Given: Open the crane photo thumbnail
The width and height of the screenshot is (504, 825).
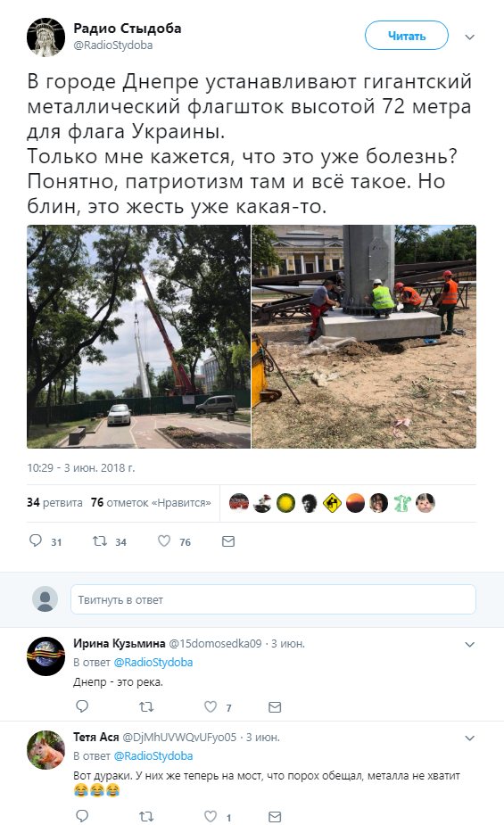Looking at the screenshot, I should coord(139,337).
